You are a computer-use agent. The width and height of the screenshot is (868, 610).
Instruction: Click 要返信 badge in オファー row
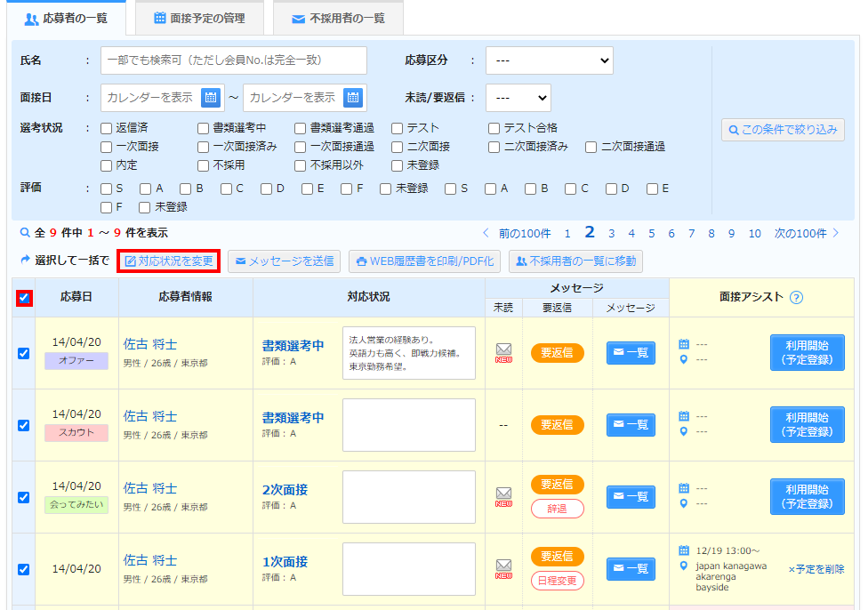[x=558, y=353]
